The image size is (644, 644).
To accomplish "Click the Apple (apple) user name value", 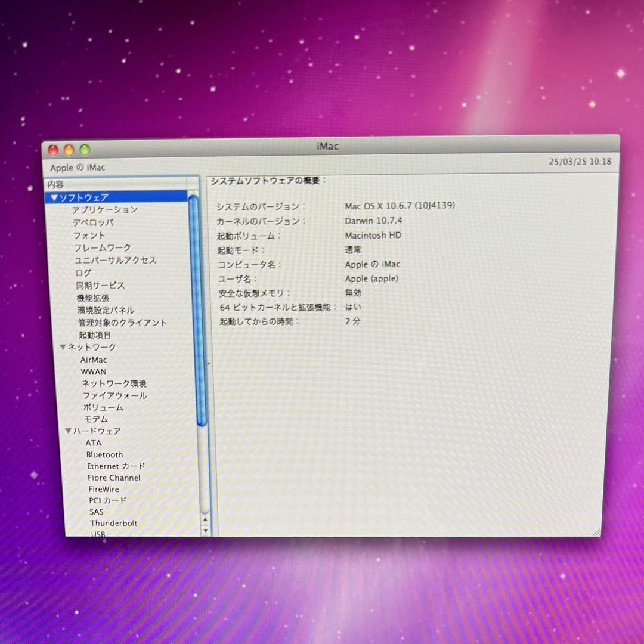I will point(371,279).
